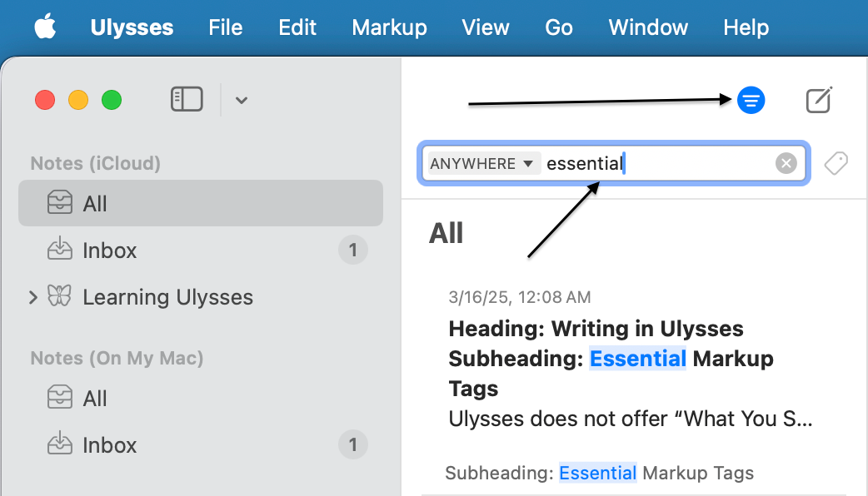Viewport: 868px width, 496px height.
Task: Open sidebar options chevron dropdown
Action: (x=241, y=101)
